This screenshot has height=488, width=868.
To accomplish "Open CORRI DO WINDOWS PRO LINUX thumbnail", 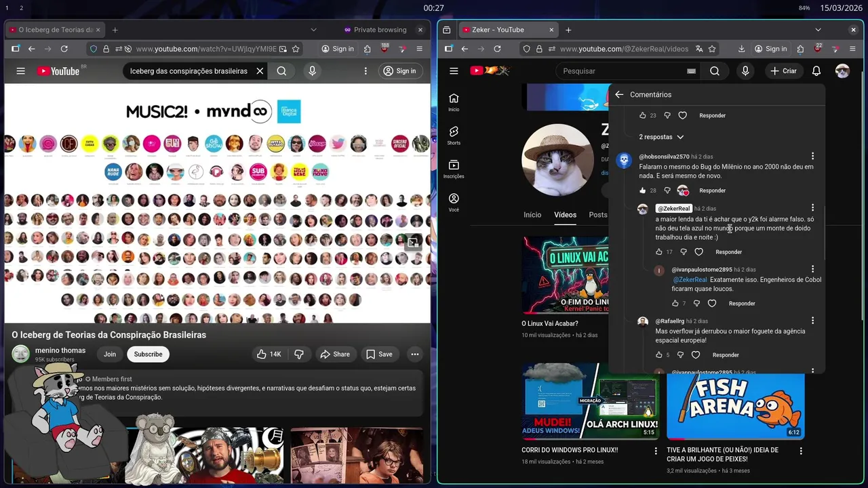I will [591, 401].
